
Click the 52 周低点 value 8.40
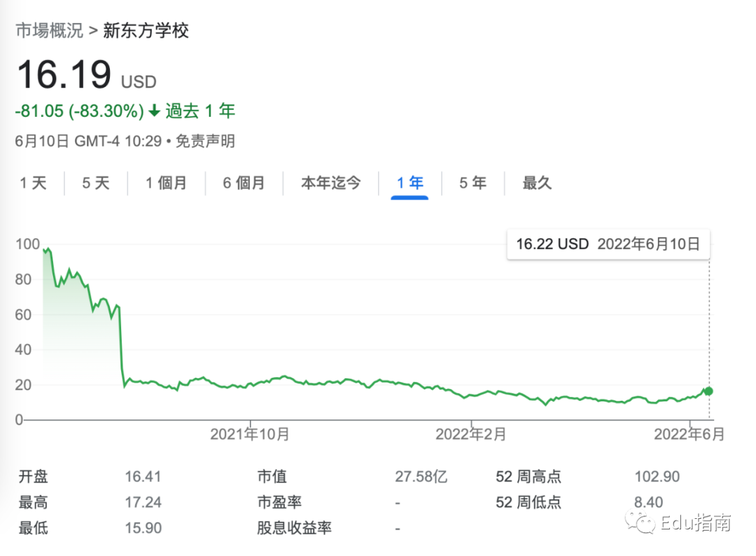point(648,502)
